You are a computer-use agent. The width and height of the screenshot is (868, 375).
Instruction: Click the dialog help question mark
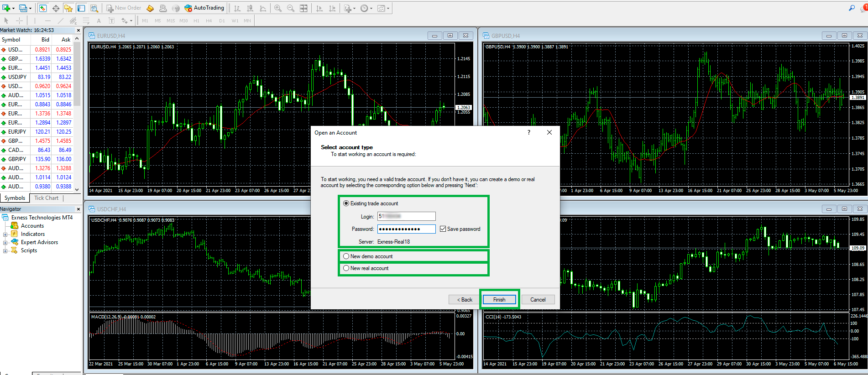pyautogui.click(x=529, y=132)
